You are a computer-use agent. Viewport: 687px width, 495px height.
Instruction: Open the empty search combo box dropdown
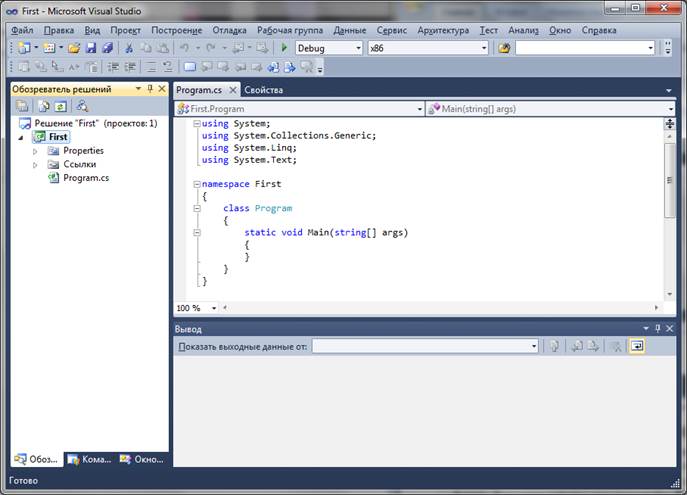coord(650,48)
